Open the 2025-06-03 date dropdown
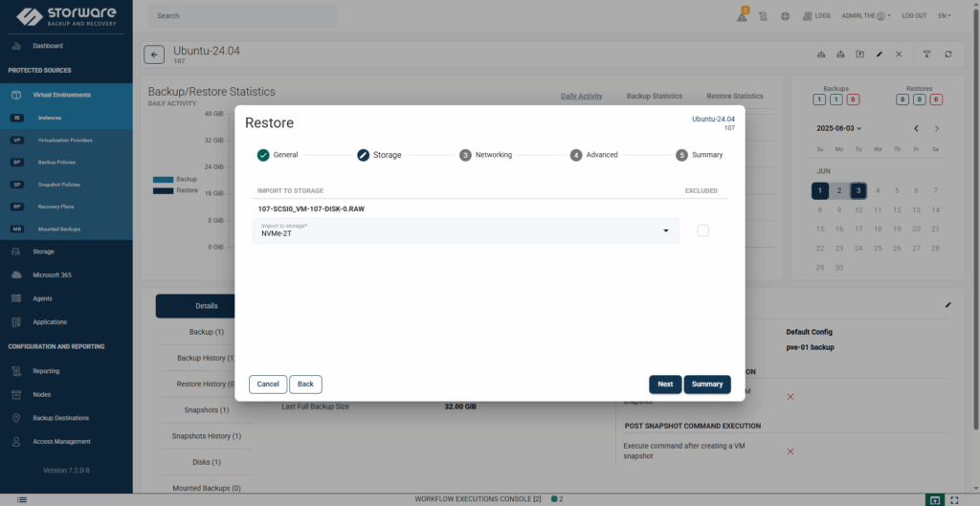 coord(838,128)
